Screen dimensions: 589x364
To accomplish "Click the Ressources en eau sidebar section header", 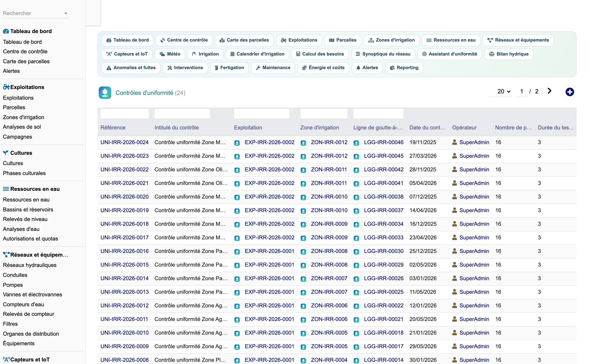I will 31,189.
